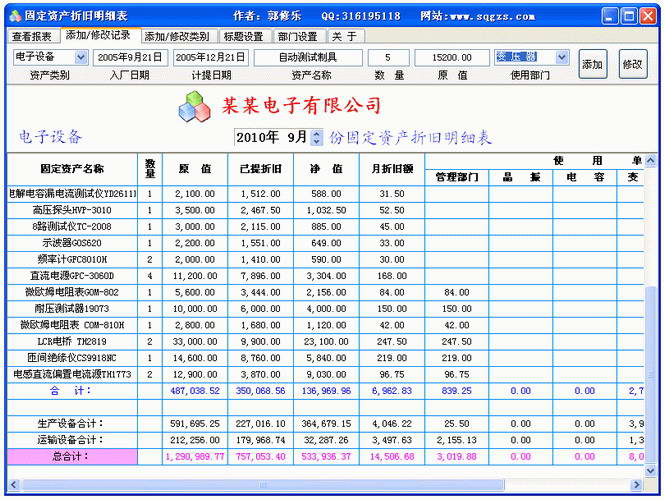Open the 部门设置 tab

coord(298,37)
